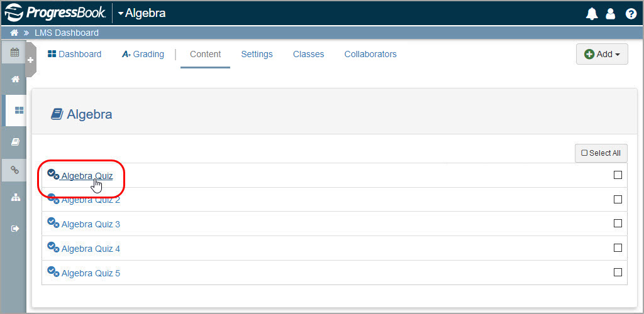This screenshot has height=314, width=644.
Task: Click the ProgressBook logo
Action: pos(55,13)
